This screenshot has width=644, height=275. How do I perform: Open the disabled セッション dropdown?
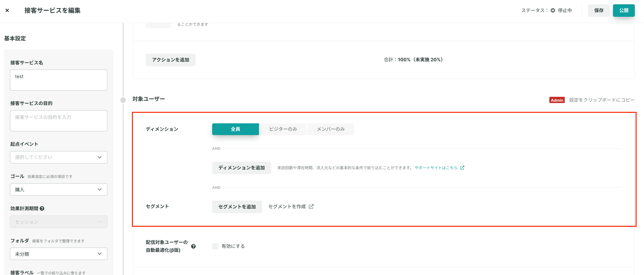pyautogui.click(x=59, y=222)
